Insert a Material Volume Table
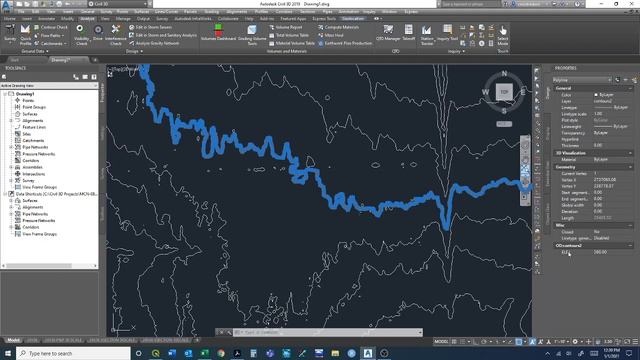This screenshot has height=360, width=640. pyautogui.click(x=292, y=43)
